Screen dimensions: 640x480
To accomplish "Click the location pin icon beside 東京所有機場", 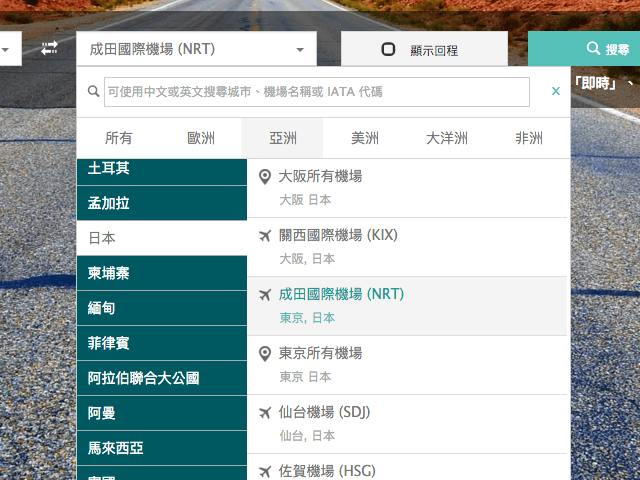I will point(265,354).
